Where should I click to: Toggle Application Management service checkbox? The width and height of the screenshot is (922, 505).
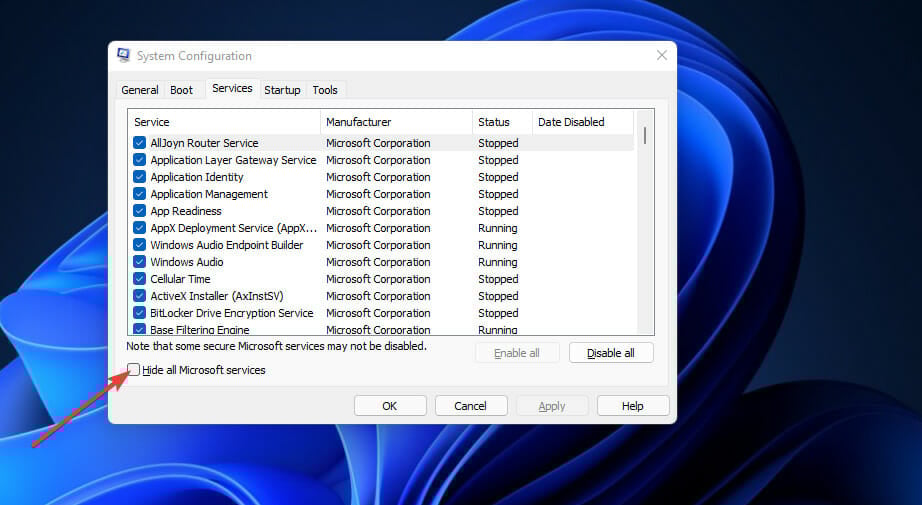[139, 194]
